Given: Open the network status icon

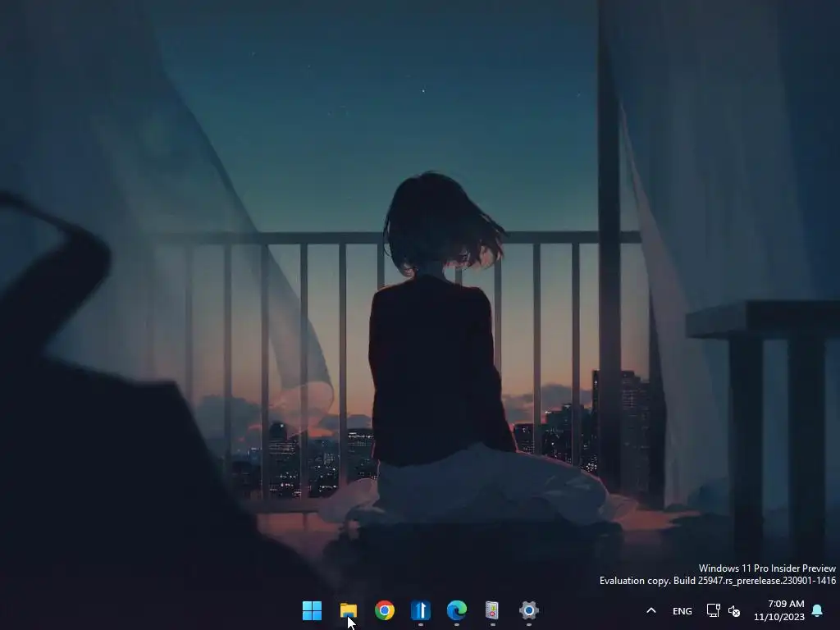Looking at the screenshot, I should (x=713, y=610).
